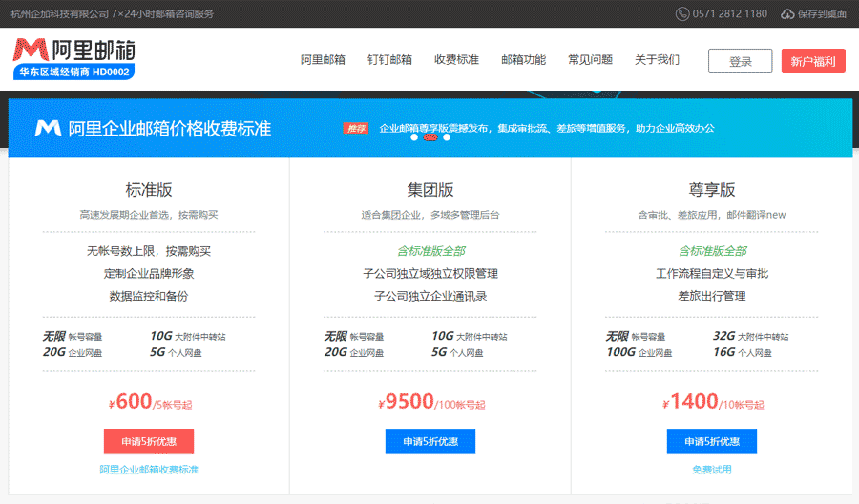Apply 5折优惠 for 集团版
The image size is (859, 504).
430,441
